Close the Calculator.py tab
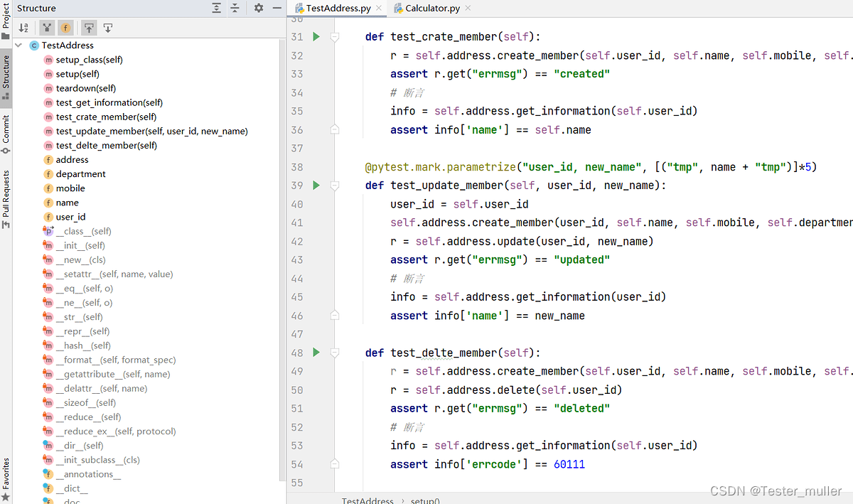This screenshot has height=504, width=853. (x=468, y=8)
